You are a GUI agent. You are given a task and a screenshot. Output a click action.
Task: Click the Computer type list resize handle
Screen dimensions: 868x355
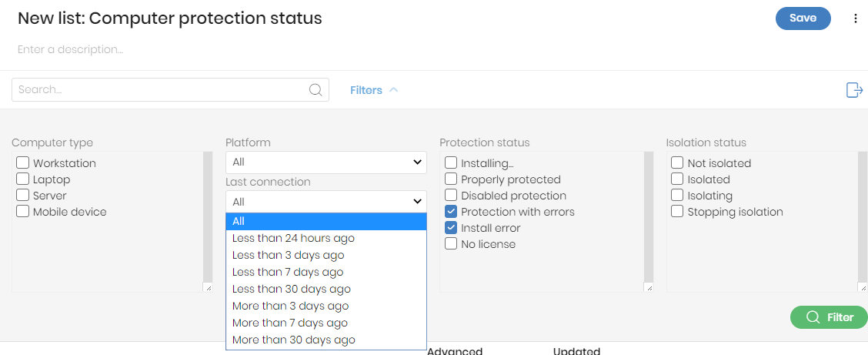(x=208, y=288)
